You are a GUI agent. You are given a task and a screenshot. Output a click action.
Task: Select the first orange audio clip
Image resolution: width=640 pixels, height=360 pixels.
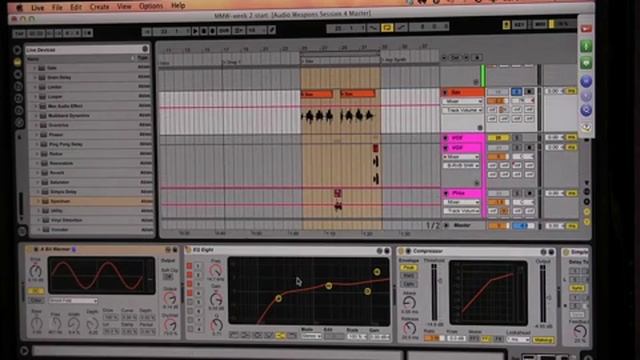click(317, 94)
